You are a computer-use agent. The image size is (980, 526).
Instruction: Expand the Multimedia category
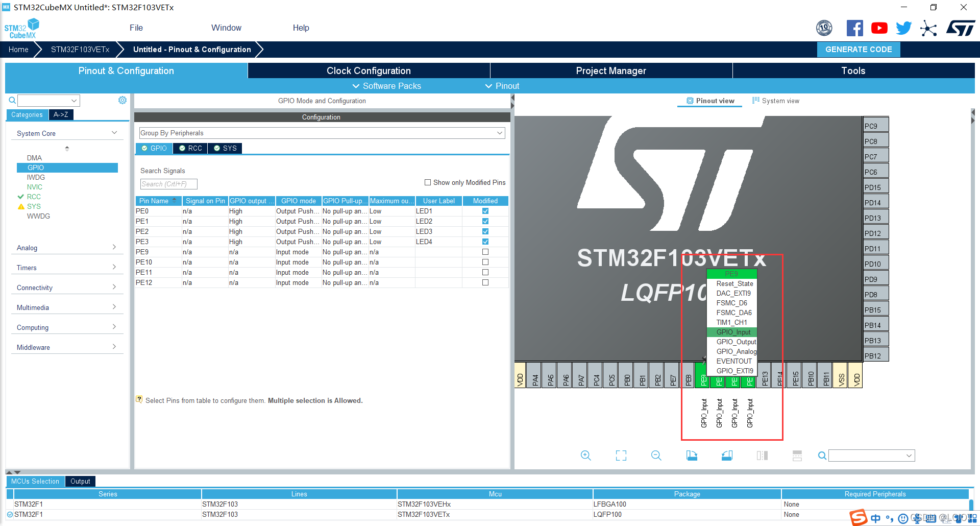point(67,307)
